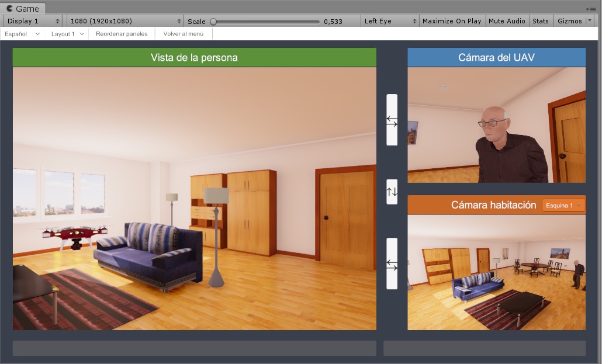602x364 pixels.
Task: Toggle the Stats overlay
Action: pyautogui.click(x=541, y=21)
